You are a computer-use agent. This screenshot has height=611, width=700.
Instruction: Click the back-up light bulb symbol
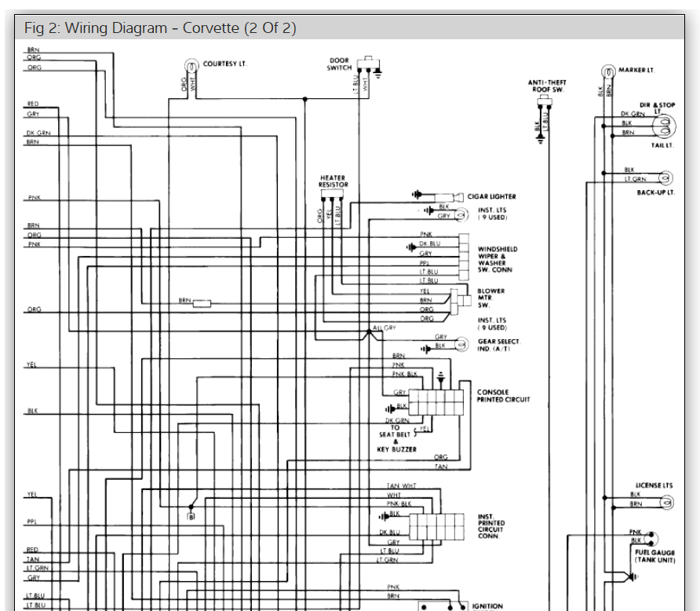(666, 177)
